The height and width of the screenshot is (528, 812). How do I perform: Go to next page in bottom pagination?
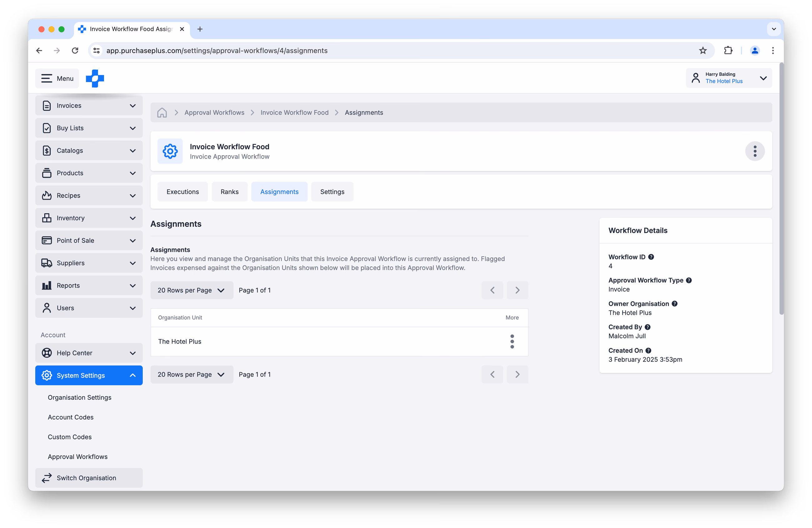pos(517,375)
